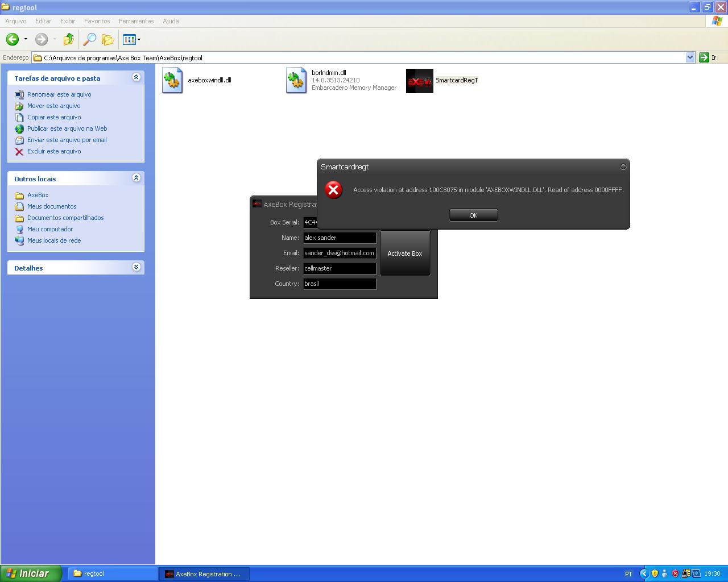728x582 pixels.
Task: Go up one folder level
Action: click(69, 39)
